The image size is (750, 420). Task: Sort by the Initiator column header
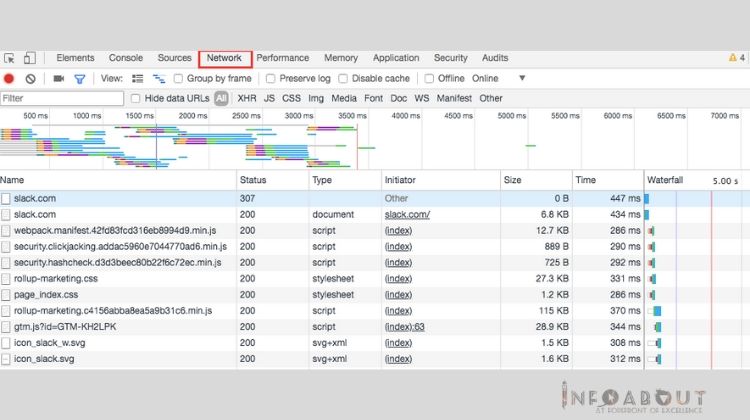(x=441, y=180)
